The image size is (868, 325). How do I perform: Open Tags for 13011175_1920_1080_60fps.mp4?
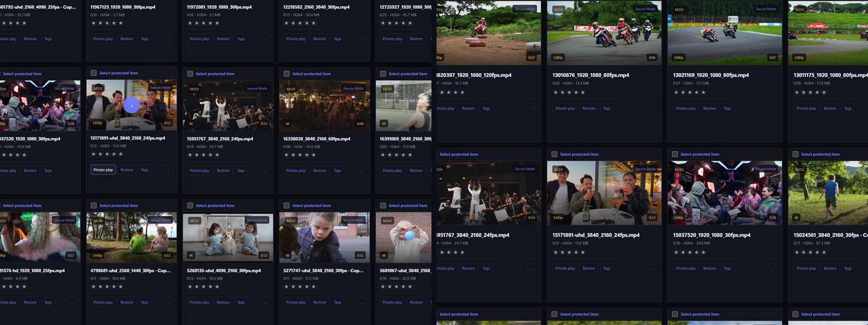[x=848, y=108]
